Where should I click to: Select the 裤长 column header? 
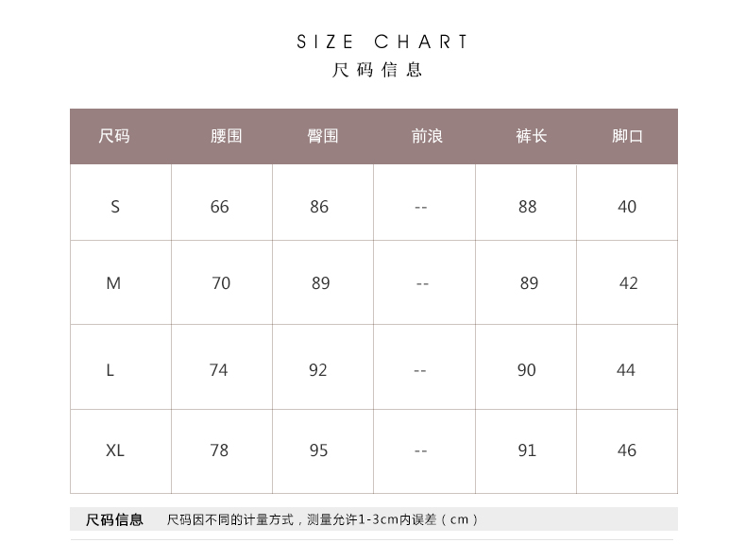click(531, 136)
